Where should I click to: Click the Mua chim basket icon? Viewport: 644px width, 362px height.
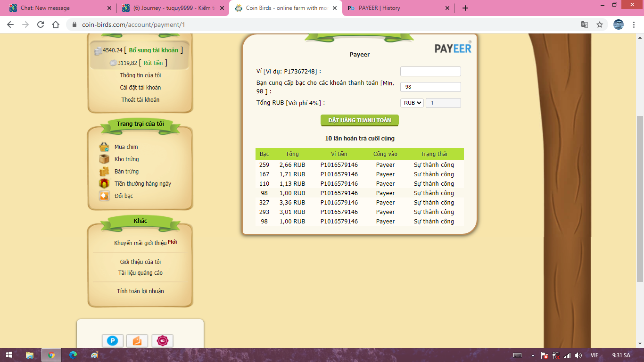point(104,147)
